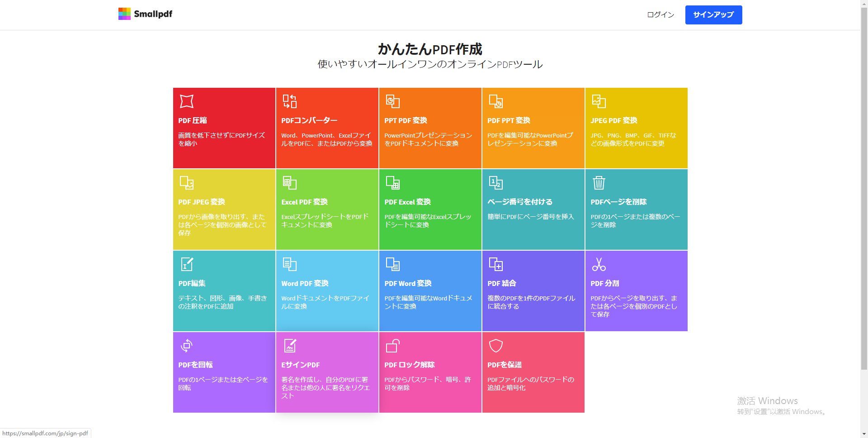This screenshot has height=438, width=868.
Task: Open the PDFページを削除 title
Action: 618,202
